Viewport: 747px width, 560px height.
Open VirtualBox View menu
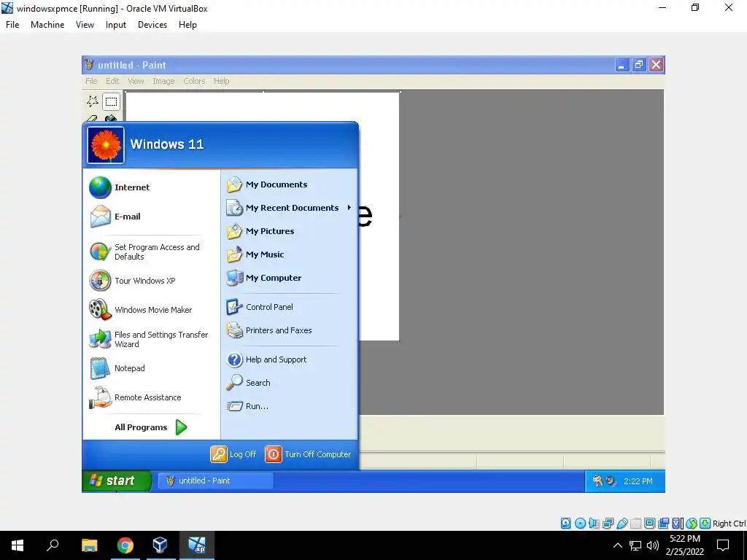[85, 25]
